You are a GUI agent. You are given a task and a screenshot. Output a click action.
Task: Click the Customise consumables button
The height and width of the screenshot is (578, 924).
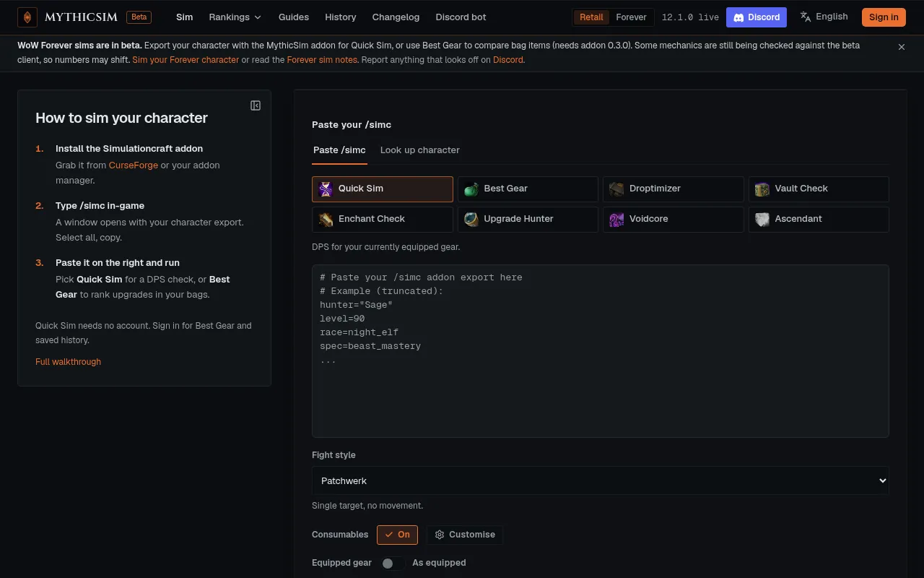coord(465,535)
